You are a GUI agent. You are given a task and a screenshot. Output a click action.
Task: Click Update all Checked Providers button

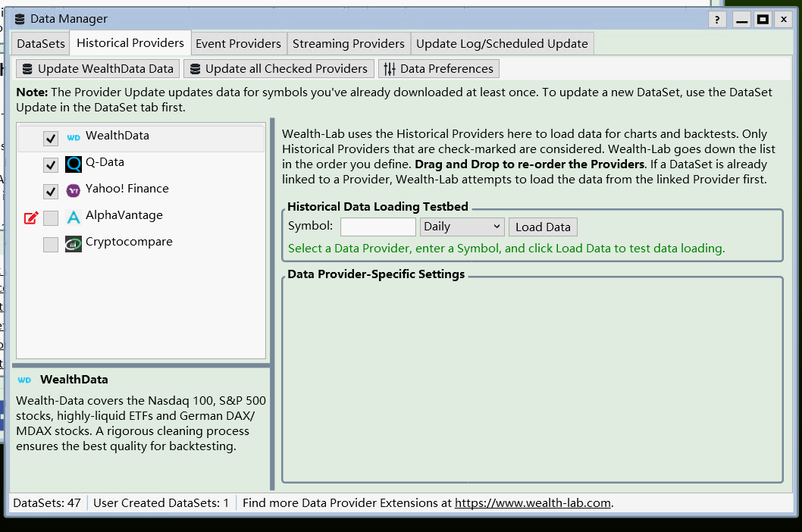pos(279,68)
